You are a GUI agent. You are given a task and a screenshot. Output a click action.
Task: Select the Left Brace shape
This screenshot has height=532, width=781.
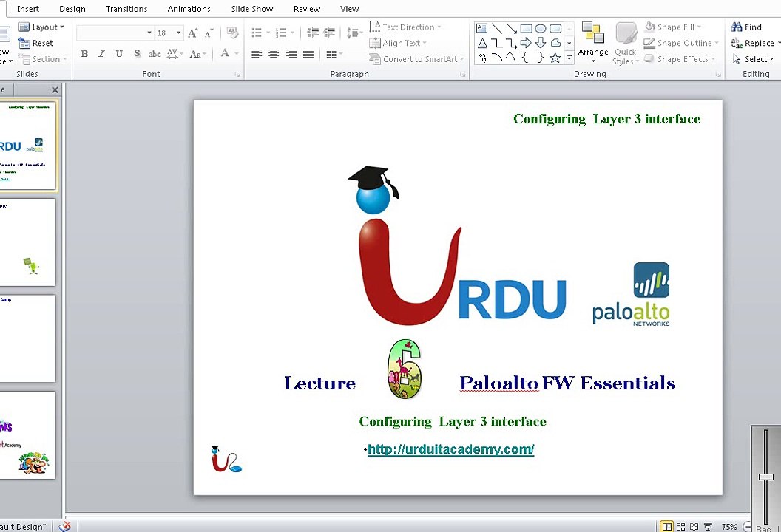pyautogui.click(x=526, y=58)
